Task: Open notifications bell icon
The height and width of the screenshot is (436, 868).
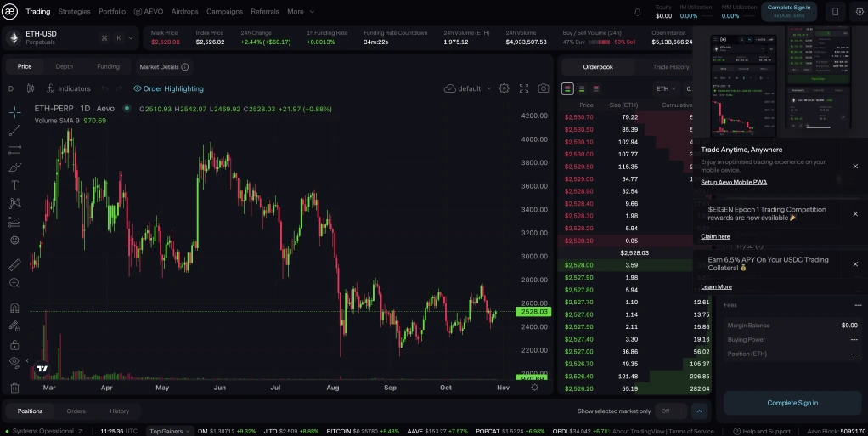Action: tap(638, 12)
